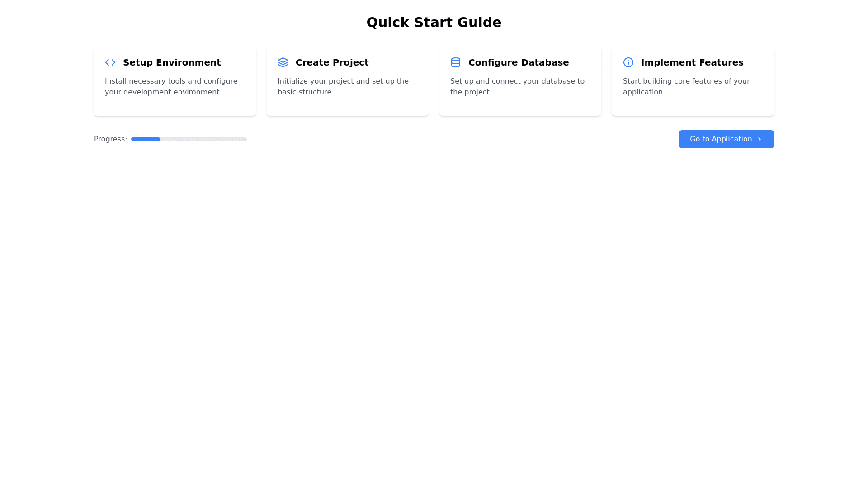Click the code brackets icon for Setup Environment
Image resolution: width=868 pixels, height=488 pixels.
pos(110,62)
